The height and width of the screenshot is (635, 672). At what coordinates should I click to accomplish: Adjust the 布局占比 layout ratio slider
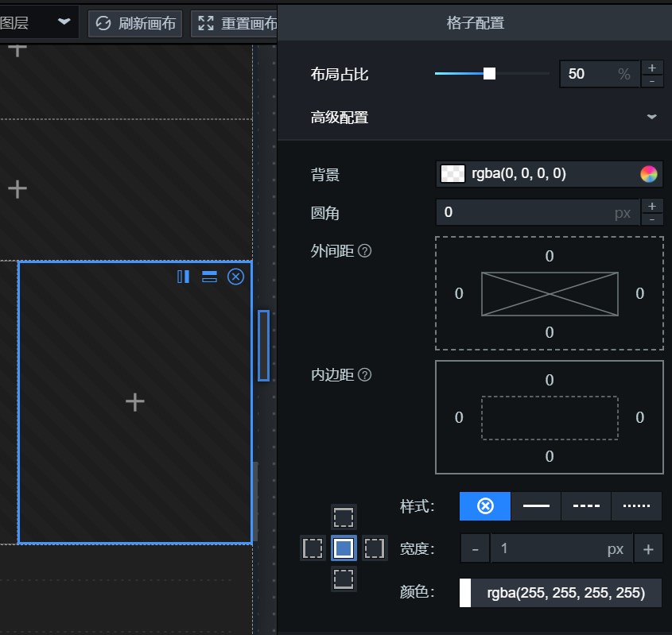click(489, 74)
